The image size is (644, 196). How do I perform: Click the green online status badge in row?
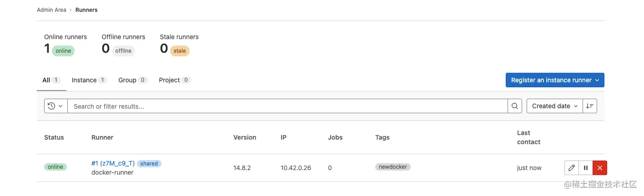[55, 167]
